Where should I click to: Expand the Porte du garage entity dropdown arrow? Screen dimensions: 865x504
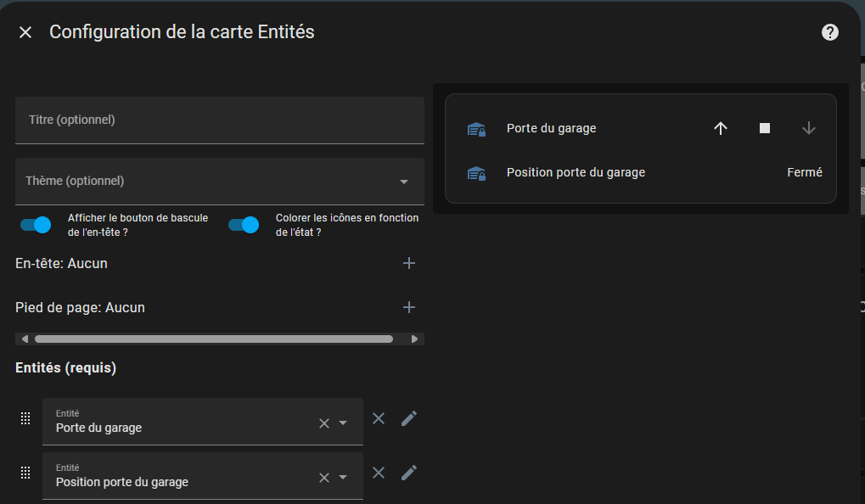coord(343,423)
